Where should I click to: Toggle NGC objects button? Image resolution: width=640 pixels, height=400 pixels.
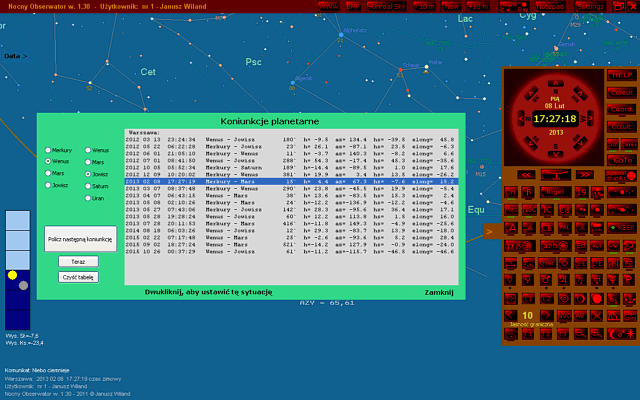click(x=529, y=210)
